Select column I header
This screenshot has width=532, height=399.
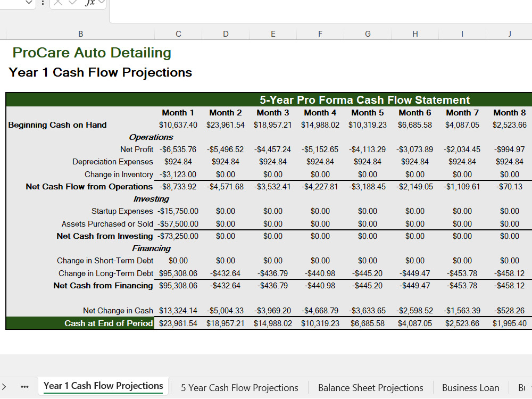(462, 34)
